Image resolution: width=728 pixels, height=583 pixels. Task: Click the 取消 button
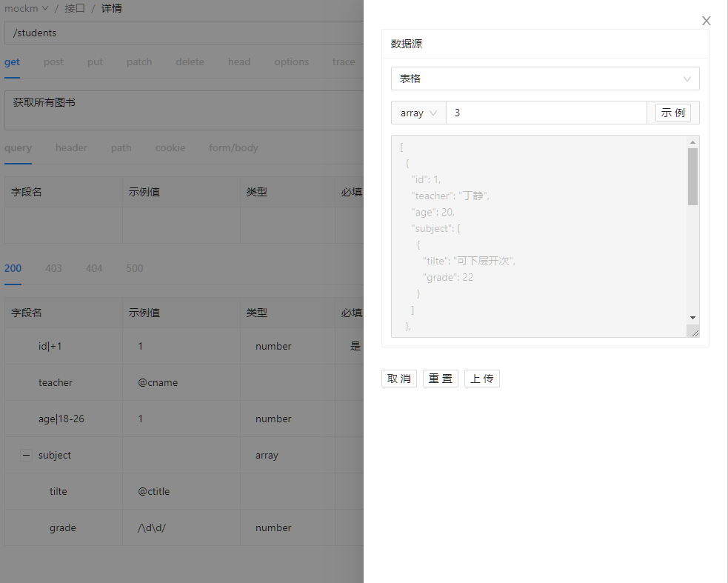click(399, 379)
